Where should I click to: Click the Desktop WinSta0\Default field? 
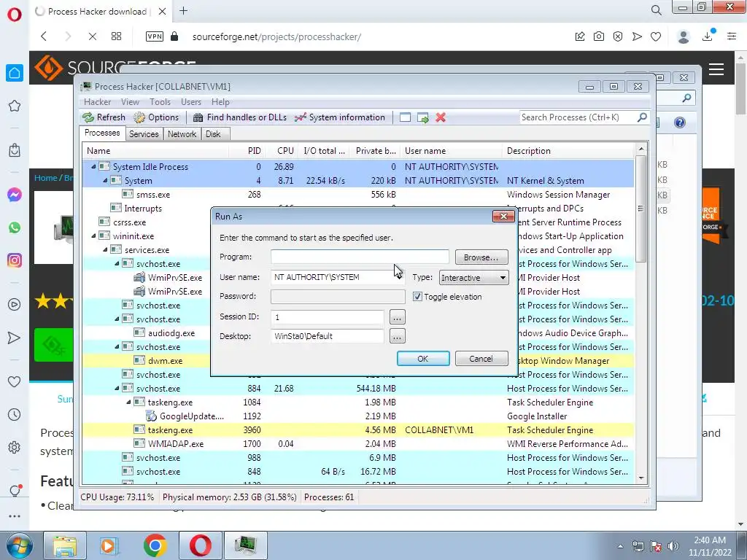328,336
